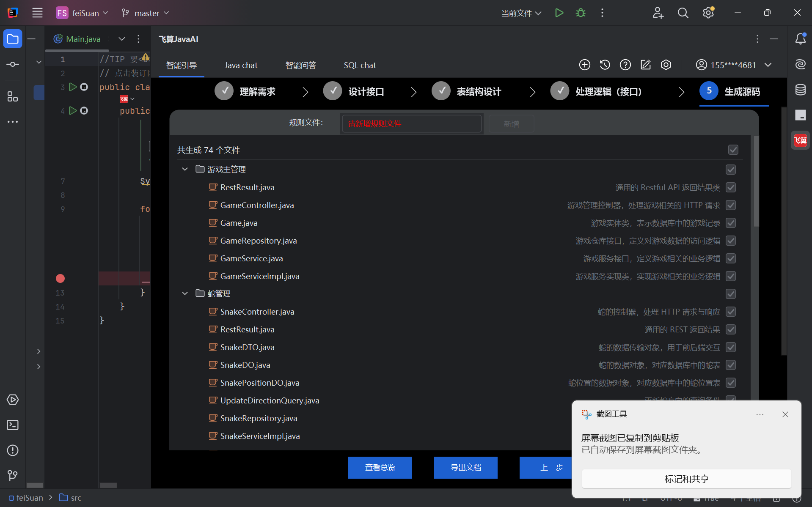Click the src breadcrumb in status bar
Screen dimensions: 812x507
[x=70, y=498]
